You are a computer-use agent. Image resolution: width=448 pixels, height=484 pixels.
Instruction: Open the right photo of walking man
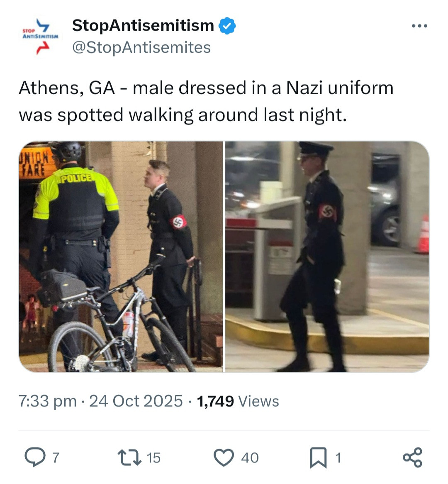327,257
